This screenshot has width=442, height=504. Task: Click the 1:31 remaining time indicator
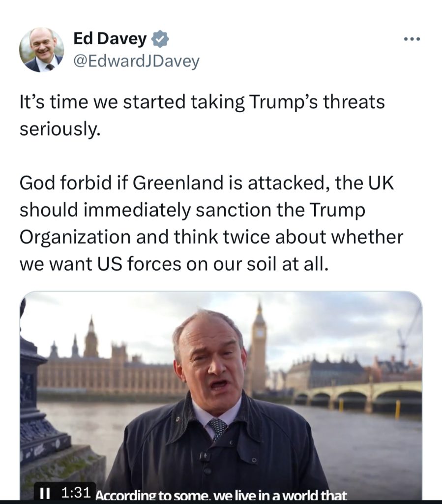click(75, 492)
